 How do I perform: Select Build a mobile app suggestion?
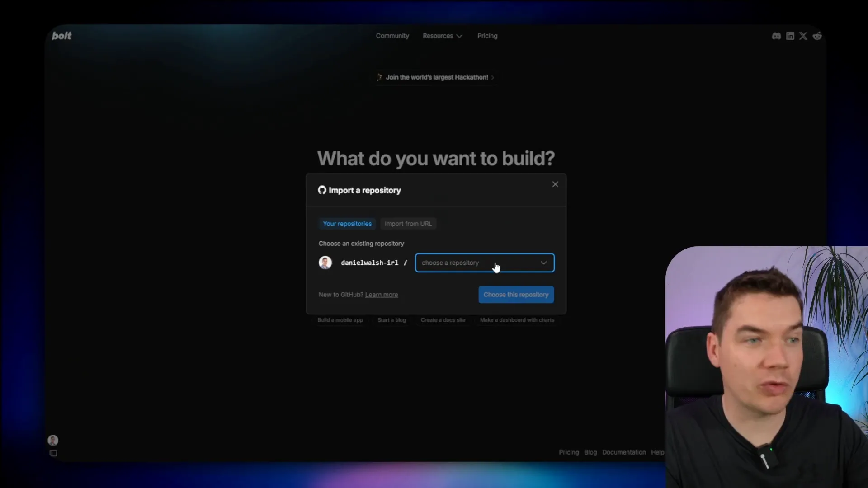340,320
